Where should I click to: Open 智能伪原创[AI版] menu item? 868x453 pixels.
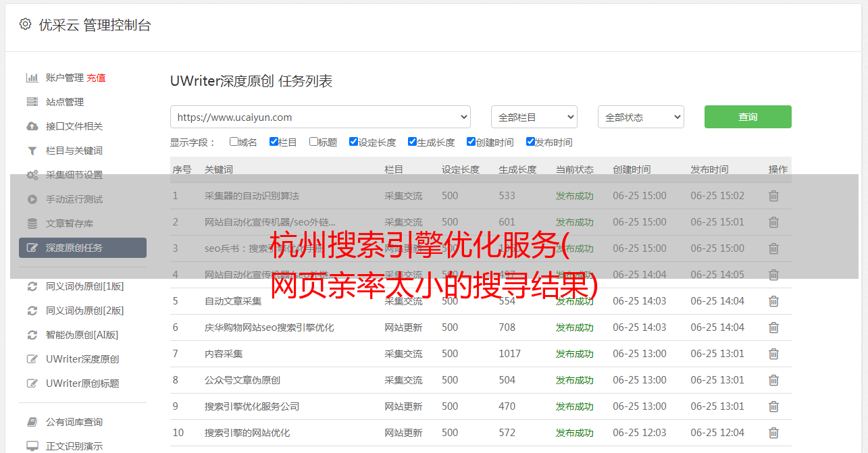[82, 335]
